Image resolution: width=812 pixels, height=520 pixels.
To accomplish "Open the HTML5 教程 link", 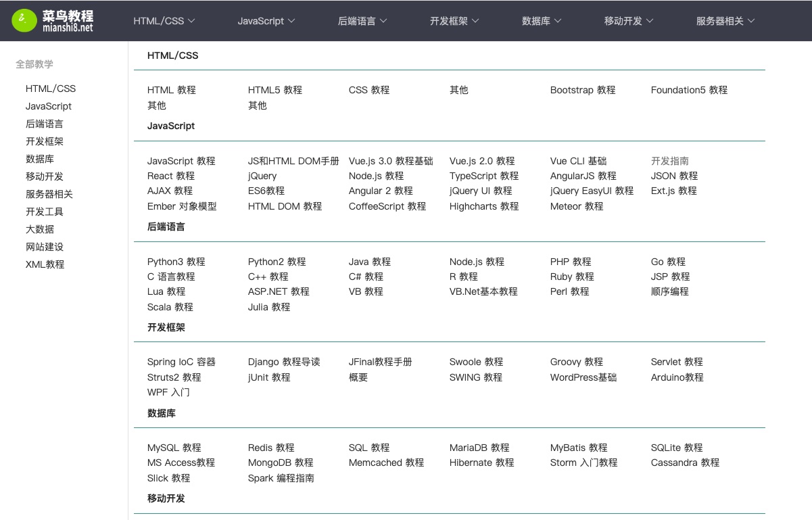I will [275, 90].
